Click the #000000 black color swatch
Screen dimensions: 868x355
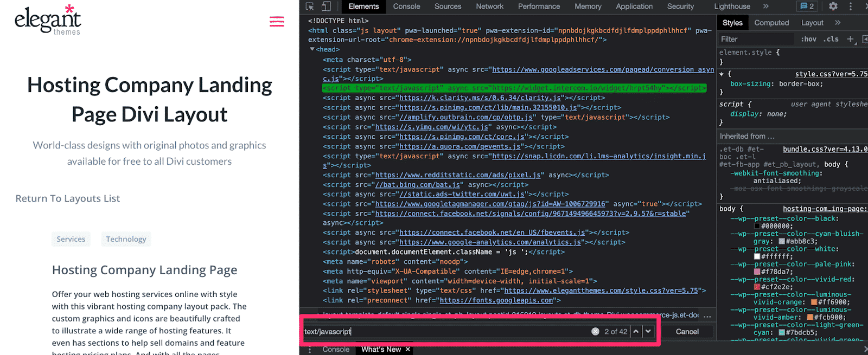pos(757,227)
